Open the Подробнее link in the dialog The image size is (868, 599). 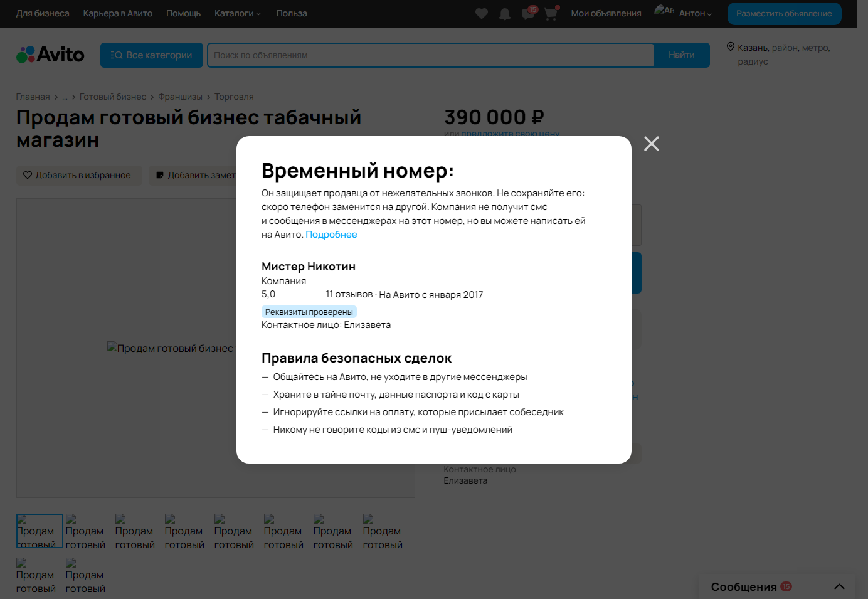tap(331, 235)
